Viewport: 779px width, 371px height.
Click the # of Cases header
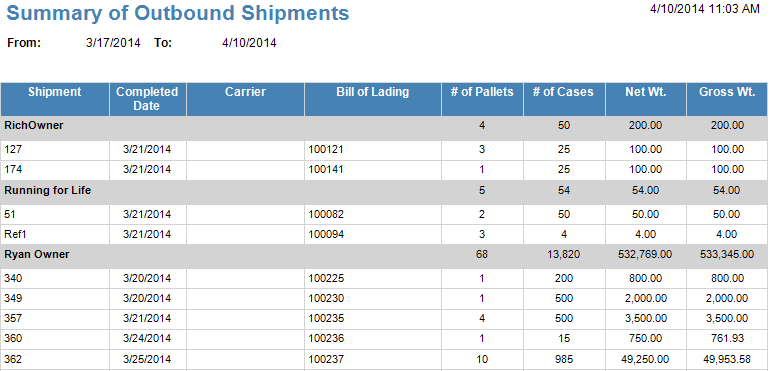(x=564, y=99)
